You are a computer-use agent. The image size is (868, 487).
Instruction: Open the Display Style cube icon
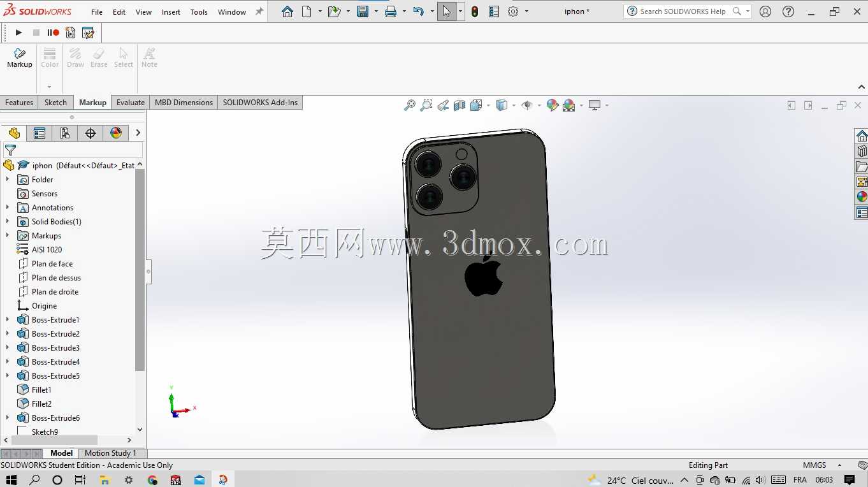502,105
